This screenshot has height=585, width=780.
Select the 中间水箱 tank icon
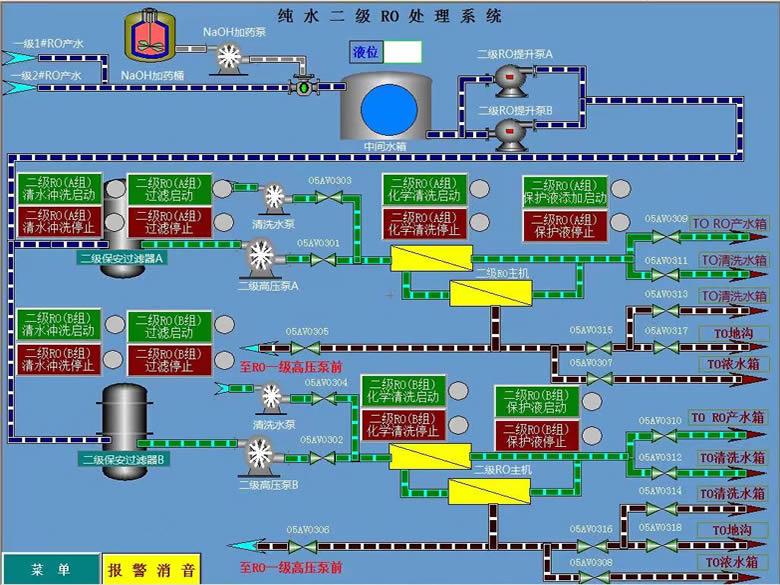pos(382,104)
